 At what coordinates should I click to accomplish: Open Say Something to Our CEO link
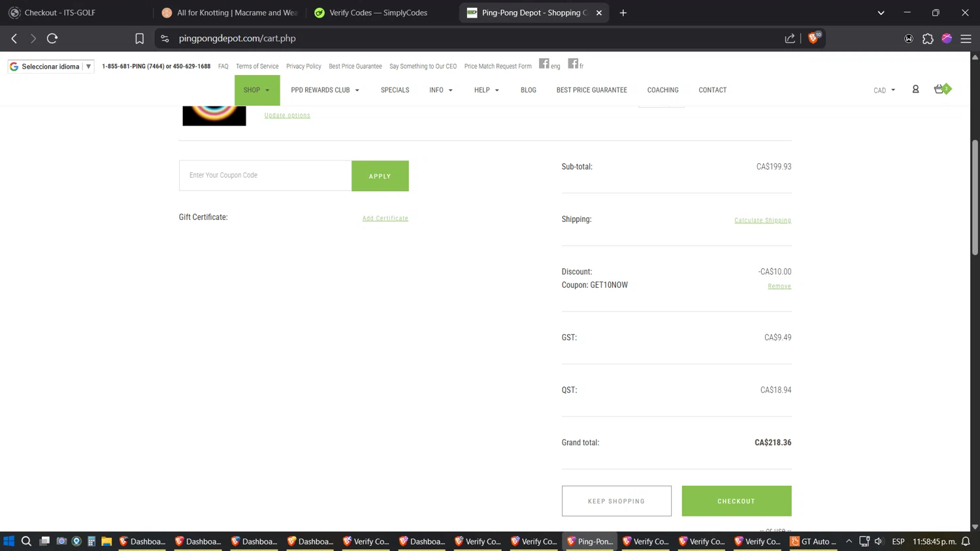[423, 67]
